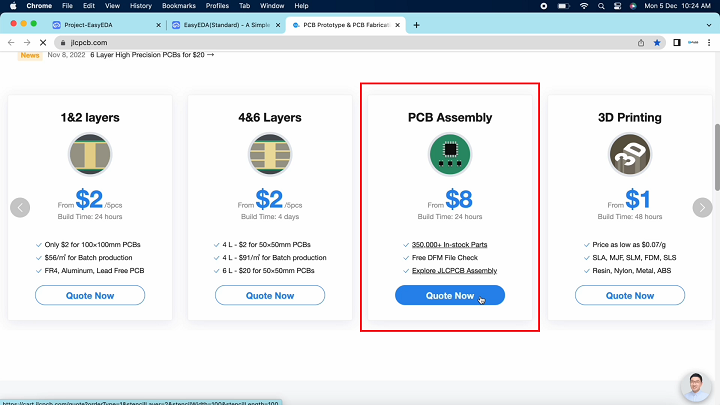Open the Tab menu
This screenshot has width=720, height=405.
click(x=244, y=6)
